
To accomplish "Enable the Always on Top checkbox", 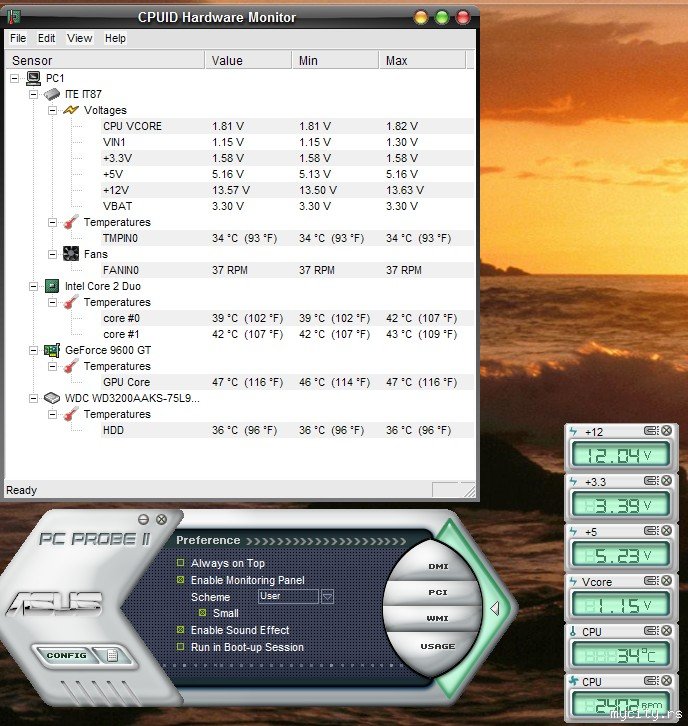I will (181, 563).
